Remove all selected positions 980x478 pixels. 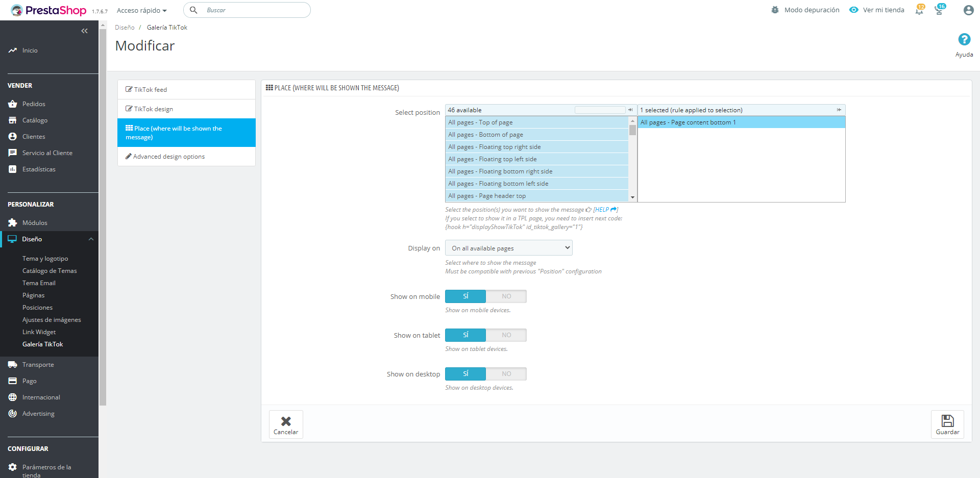[x=839, y=110]
